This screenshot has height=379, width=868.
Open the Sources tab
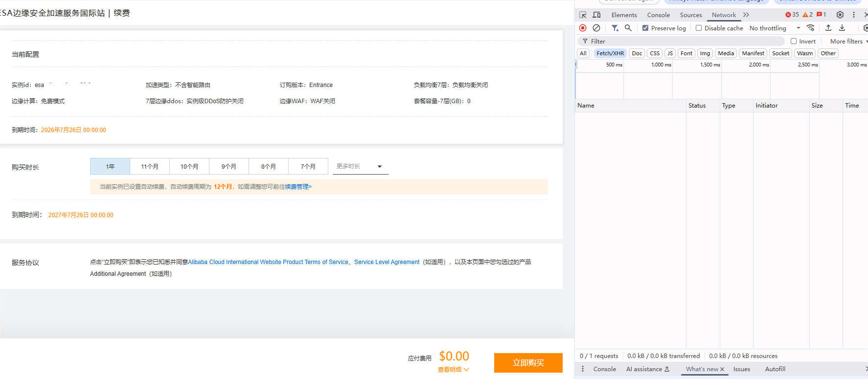(x=691, y=15)
